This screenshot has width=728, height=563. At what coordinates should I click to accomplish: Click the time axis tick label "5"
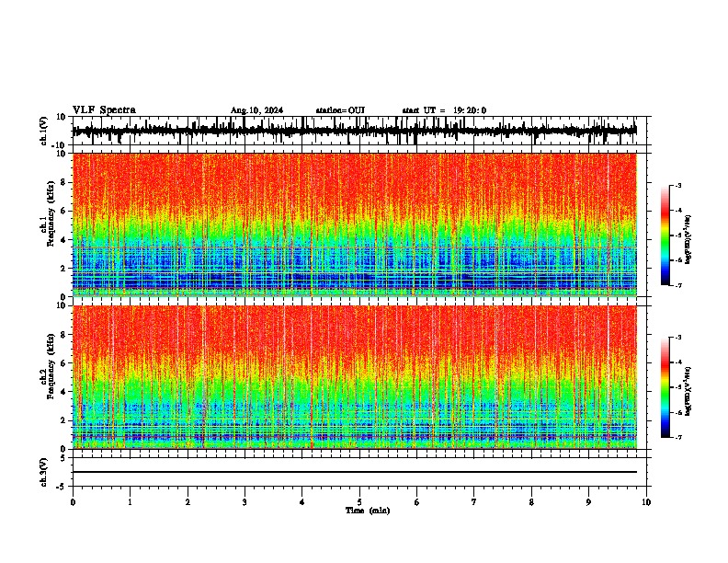[x=359, y=502]
